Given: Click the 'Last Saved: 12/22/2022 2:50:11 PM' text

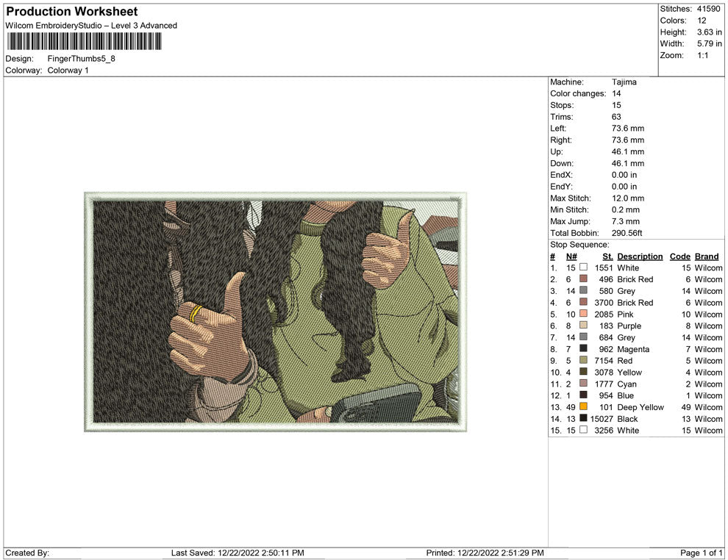Looking at the screenshot, I should [238, 553].
